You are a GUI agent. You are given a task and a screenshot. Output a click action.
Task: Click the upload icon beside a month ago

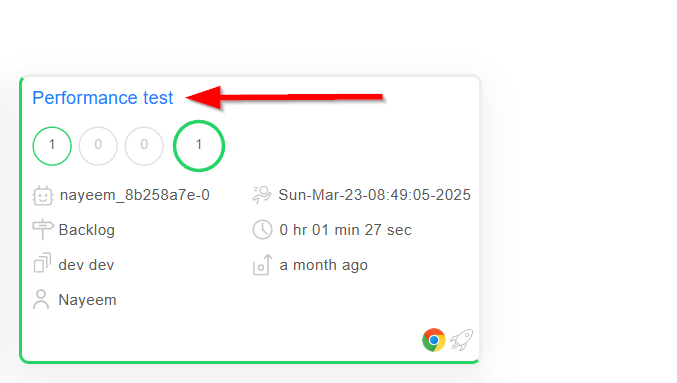pos(262,265)
